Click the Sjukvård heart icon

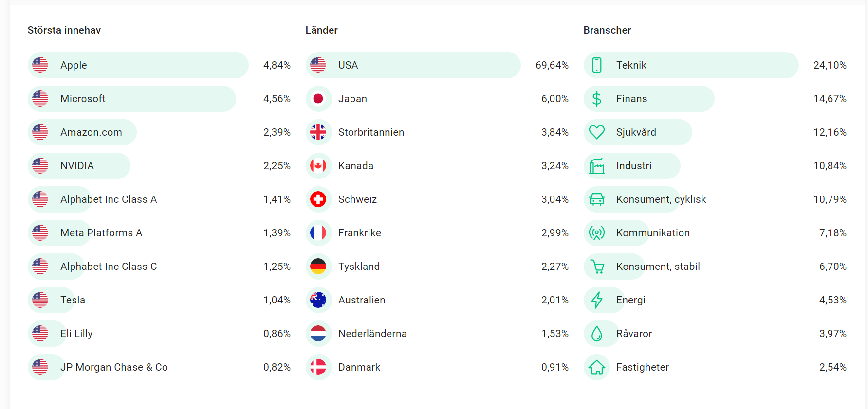(x=596, y=132)
